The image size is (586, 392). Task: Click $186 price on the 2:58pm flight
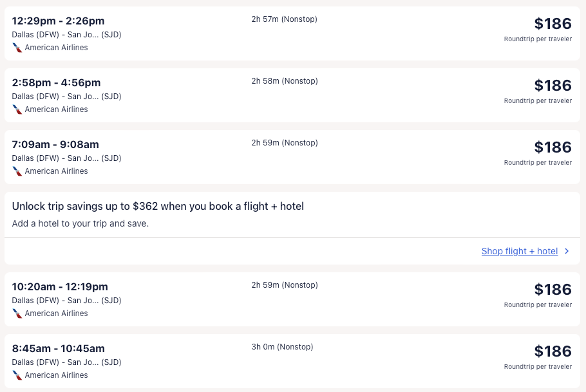[x=553, y=86]
